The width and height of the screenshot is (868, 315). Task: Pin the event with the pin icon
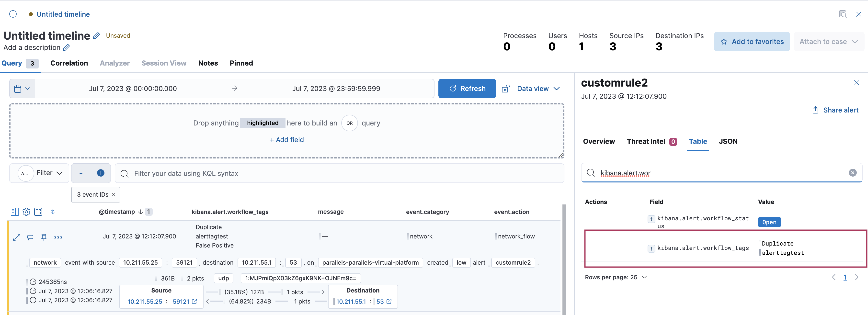point(44,237)
